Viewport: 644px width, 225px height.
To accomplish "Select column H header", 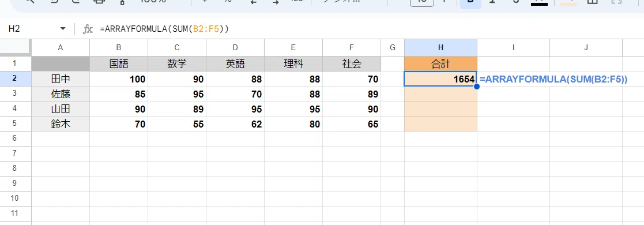I will [440, 48].
